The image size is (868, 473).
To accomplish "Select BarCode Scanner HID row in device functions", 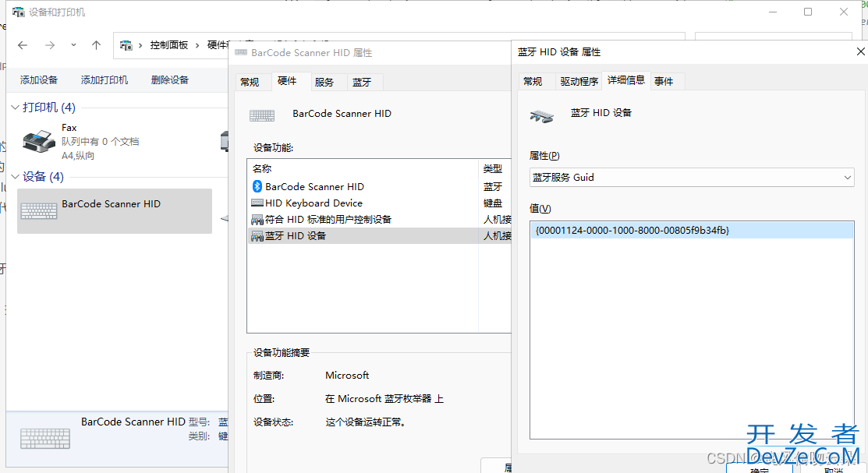I will (379, 186).
